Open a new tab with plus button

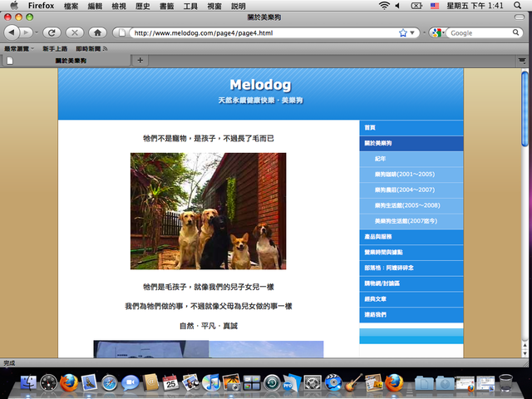[140, 60]
